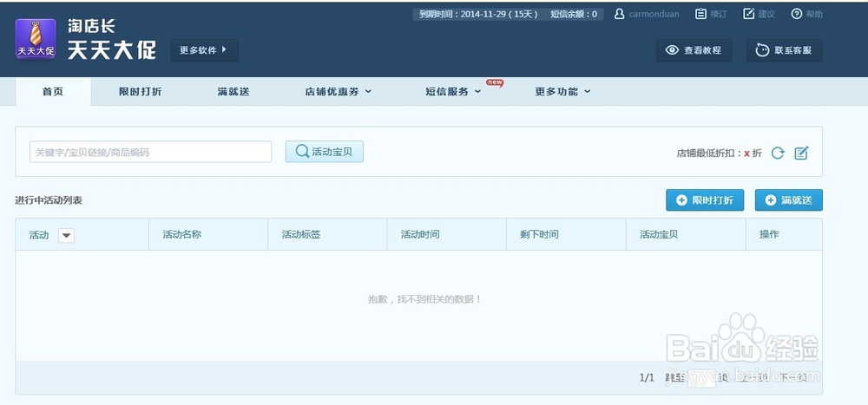Screen dimensions: 868x405
Task: Open the 更多软件 menu
Action: (204, 50)
